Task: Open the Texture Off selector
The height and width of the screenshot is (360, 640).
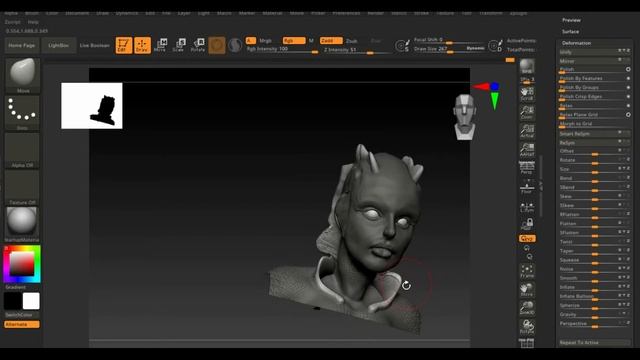Action: coord(22,187)
